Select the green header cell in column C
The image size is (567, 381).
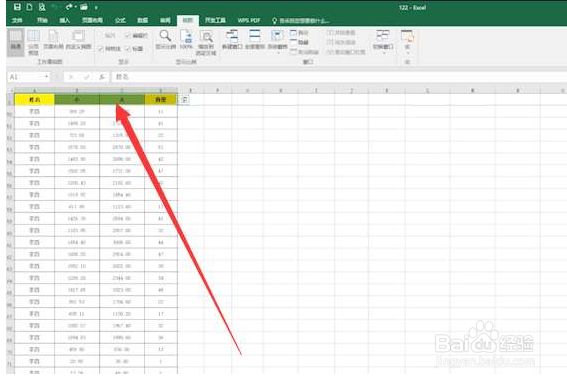[x=122, y=99]
